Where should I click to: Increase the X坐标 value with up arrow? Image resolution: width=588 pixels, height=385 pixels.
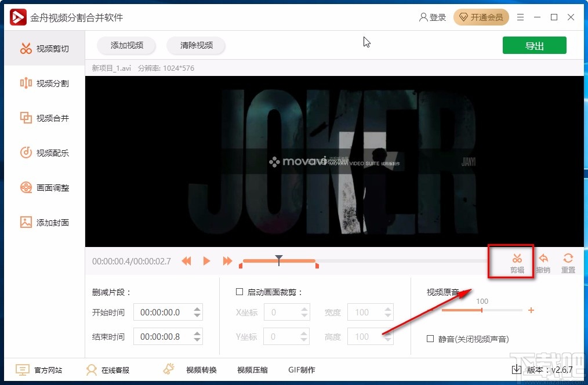(x=304, y=309)
